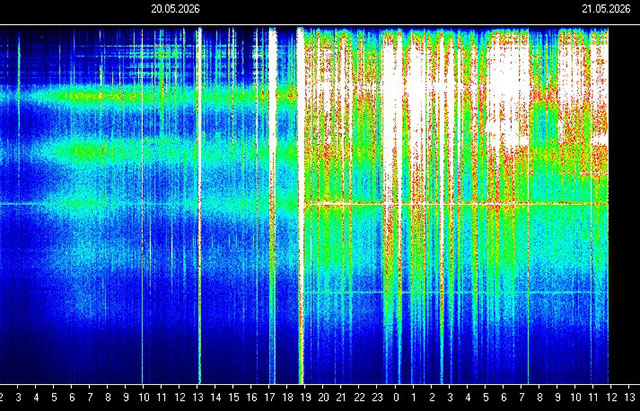The width and height of the screenshot is (640, 411).
Task: Select the hour label 16 on the time axis
Action: (251, 397)
